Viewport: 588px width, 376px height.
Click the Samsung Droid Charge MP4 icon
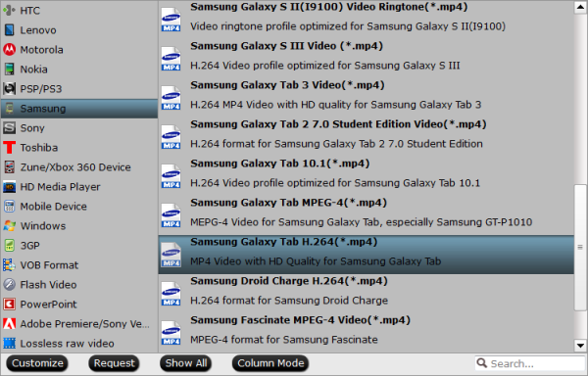[x=171, y=294]
